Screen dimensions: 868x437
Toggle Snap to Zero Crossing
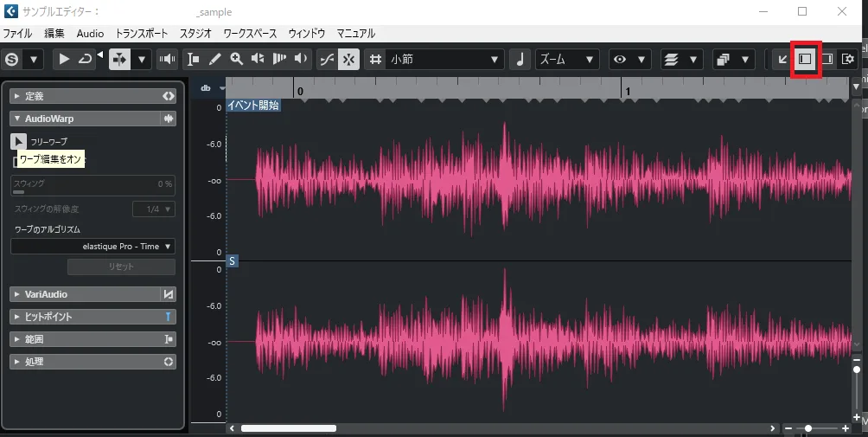pos(327,59)
